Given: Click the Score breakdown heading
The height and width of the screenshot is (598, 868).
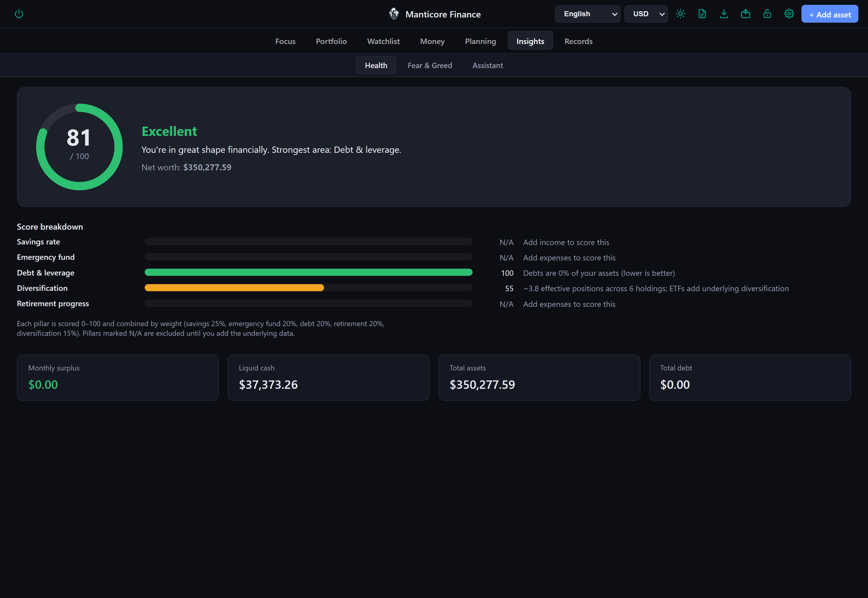Looking at the screenshot, I should click(x=50, y=227).
